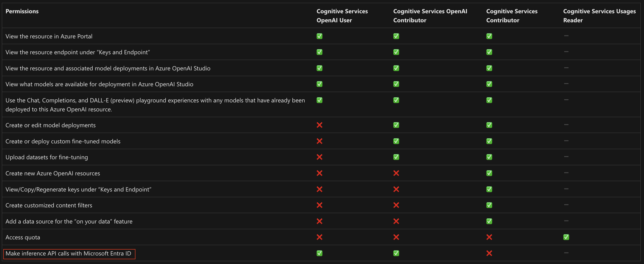Click the dash for Create or deploy custom fine-tuned models under Usages Reader
This screenshot has width=644, height=264.
[x=566, y=141]
